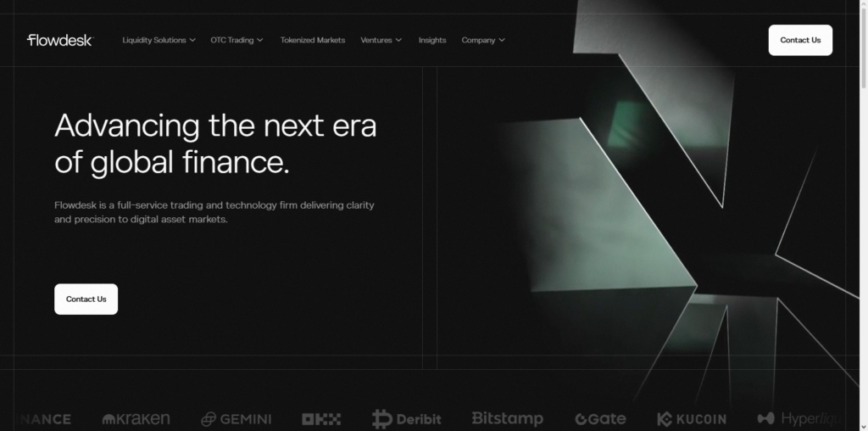This screenshot has height=431, width=868.
Task: Click Contact Us button below hero text
Action: (x=86, y=299)
